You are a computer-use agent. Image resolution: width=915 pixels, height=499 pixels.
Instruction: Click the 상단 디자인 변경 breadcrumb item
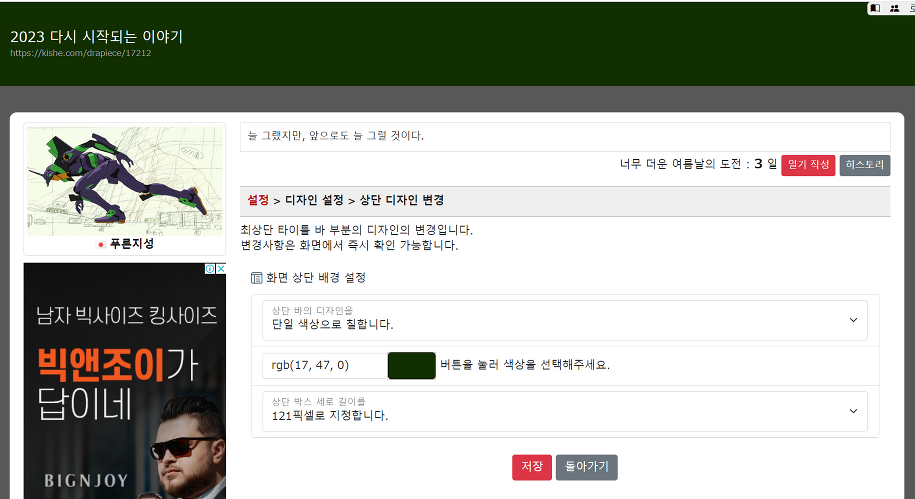tap(401, 200)
